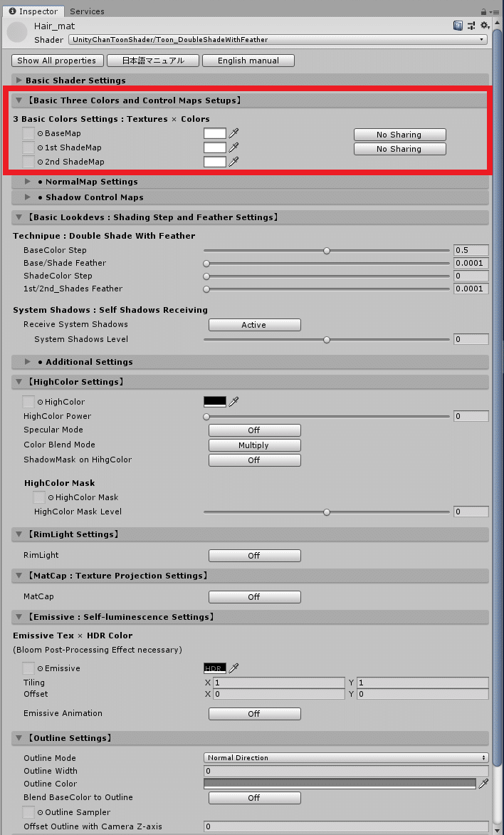The height and width of the screenshot is (835, 504).
Task: Open the Shader dropdown
Action: point(278,39)
